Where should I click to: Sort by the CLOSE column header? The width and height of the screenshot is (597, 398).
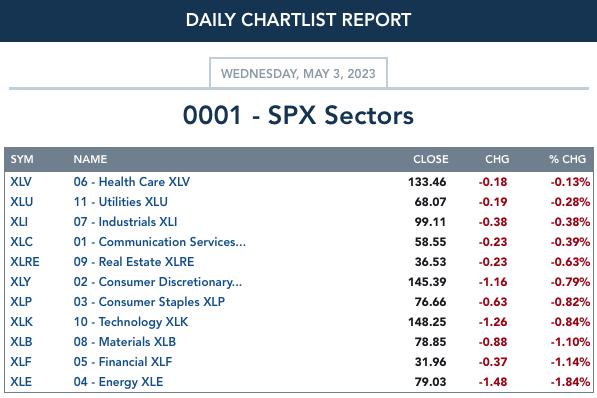[x=431, y=159]
